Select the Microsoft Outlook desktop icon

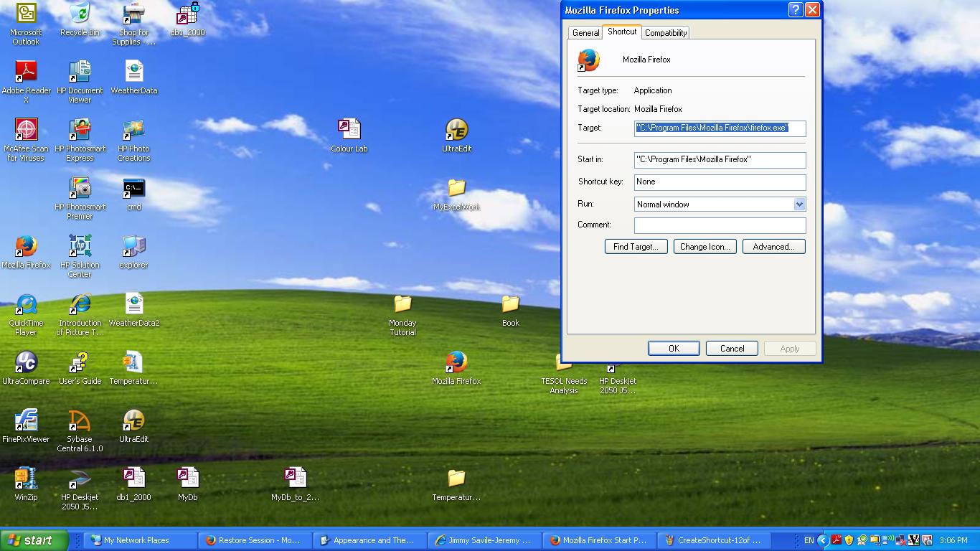pos(26,14)
